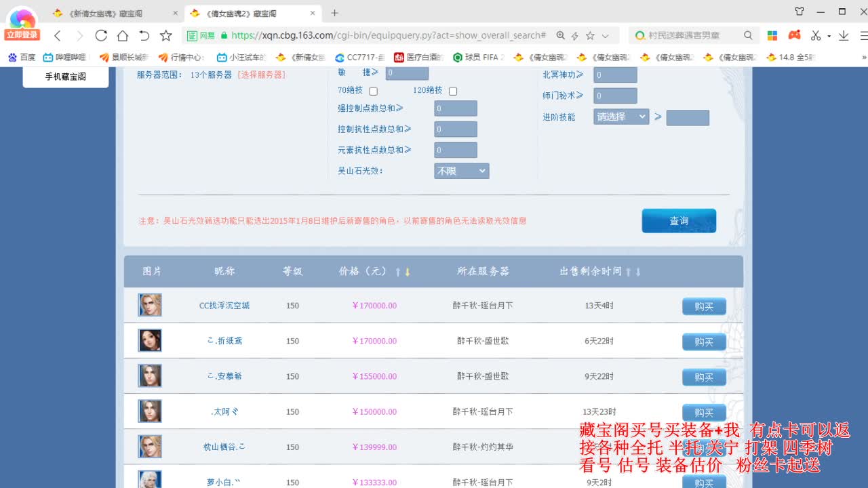The width and height of the screenshot is (868, 488).
Task: Click the scissors screenshot tool icon
Action: [x=815, y=35]
